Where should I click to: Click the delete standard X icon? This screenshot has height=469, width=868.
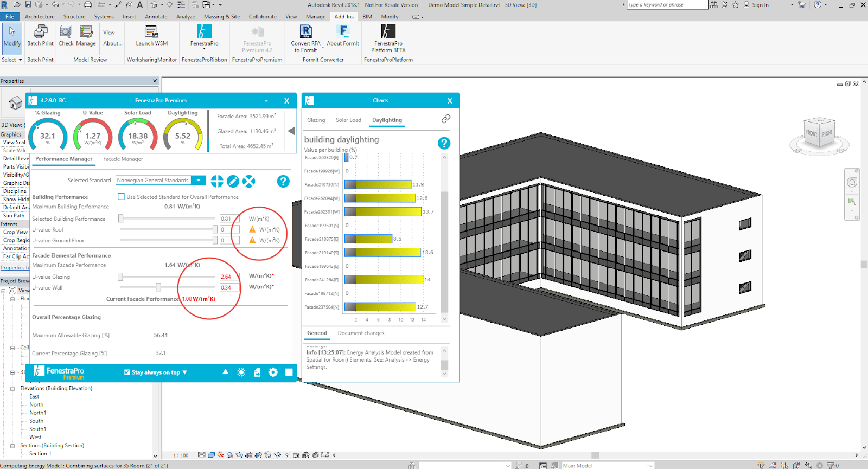249,181
